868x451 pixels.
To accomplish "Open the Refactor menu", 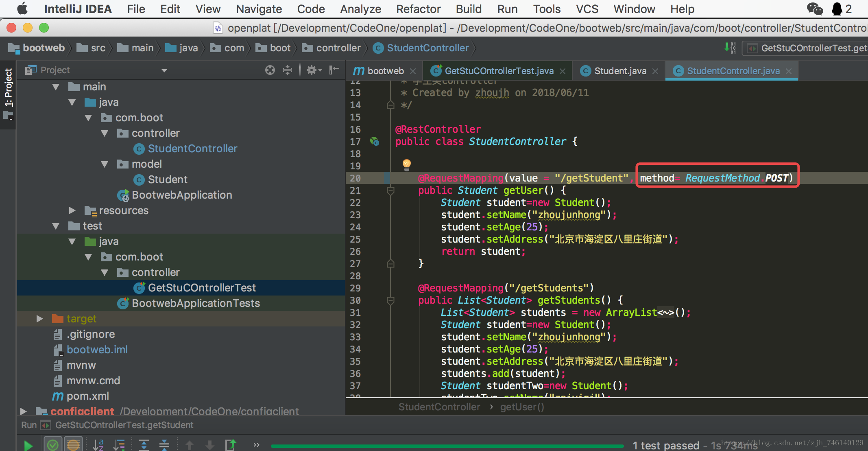I will pyautogui.click(x=418, y=9).
